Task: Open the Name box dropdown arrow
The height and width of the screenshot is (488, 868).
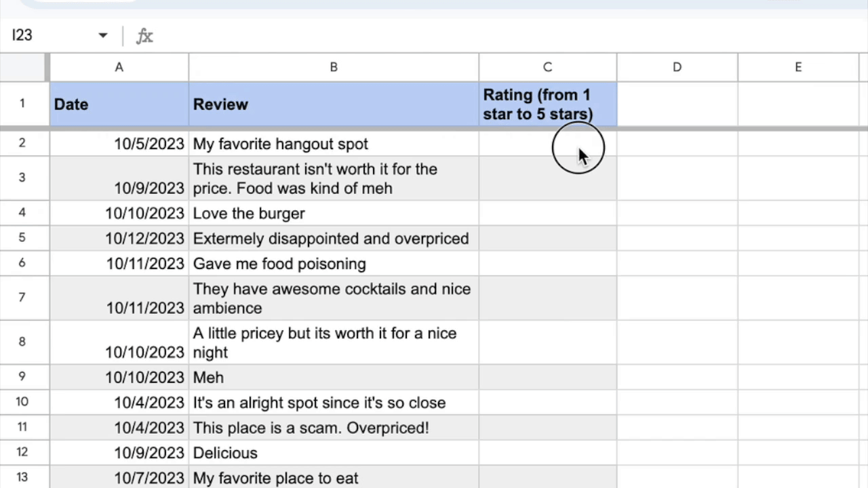Action: coord(103,35)
